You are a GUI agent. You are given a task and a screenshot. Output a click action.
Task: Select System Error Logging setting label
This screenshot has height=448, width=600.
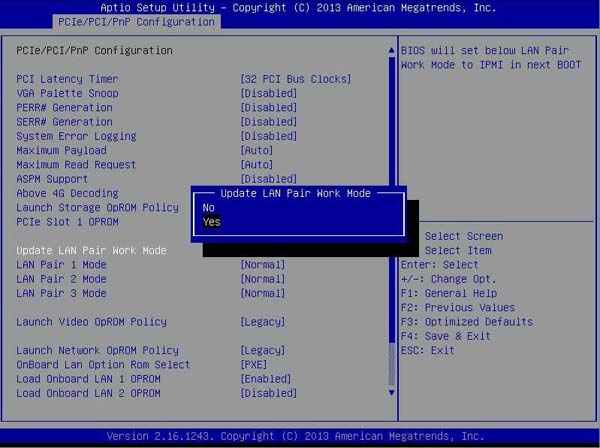(76, 136)
